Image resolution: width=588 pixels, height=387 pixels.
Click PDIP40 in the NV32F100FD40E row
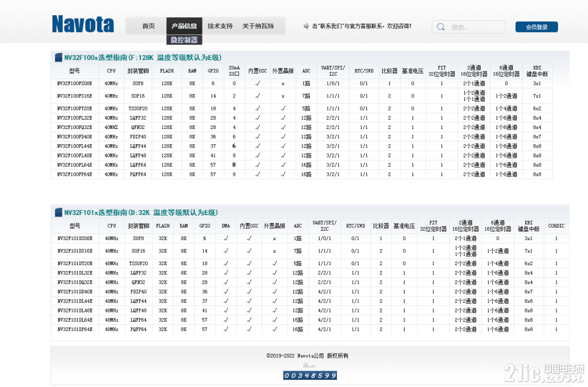(x=138, y=137)
